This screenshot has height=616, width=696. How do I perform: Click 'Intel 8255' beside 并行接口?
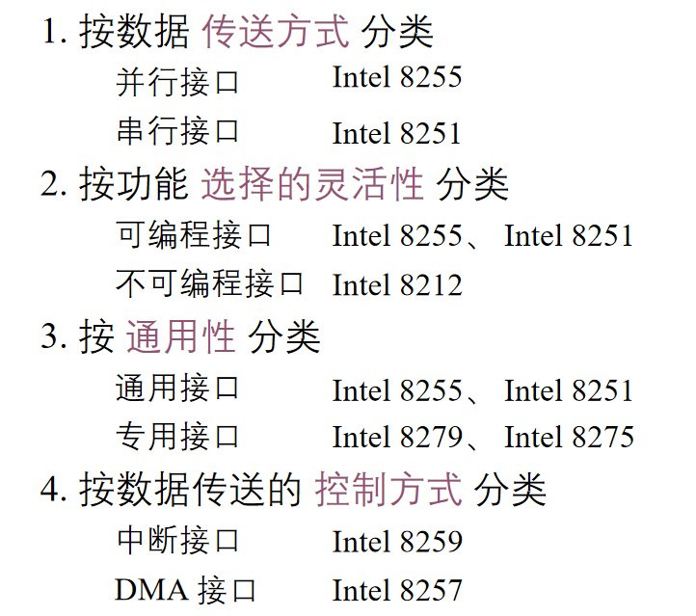pos(397,78)
